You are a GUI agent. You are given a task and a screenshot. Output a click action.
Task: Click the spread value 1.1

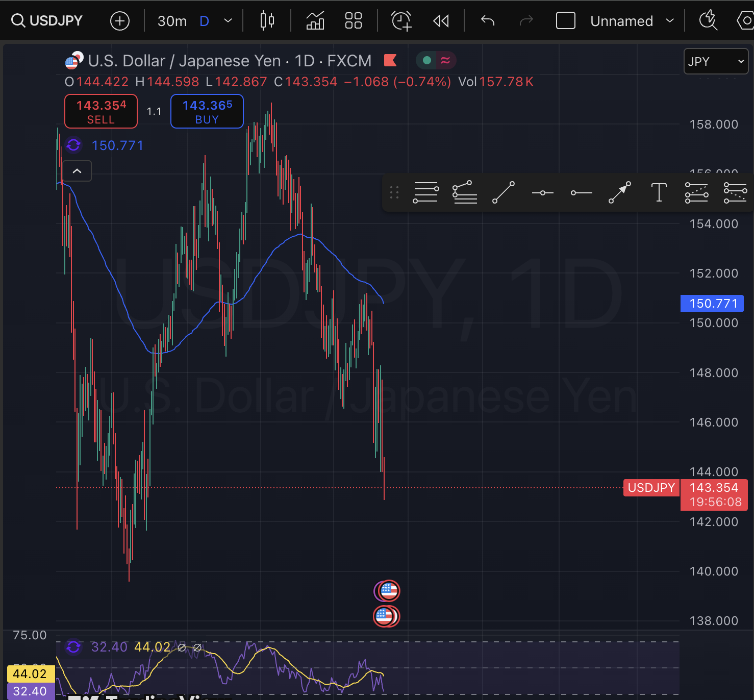(154, 111)
